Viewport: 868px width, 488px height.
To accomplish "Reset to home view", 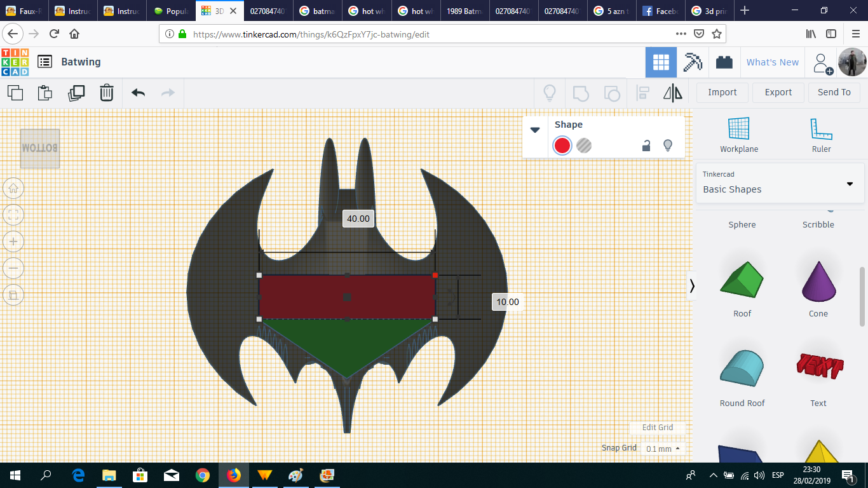I will click(x=13, y=188).
